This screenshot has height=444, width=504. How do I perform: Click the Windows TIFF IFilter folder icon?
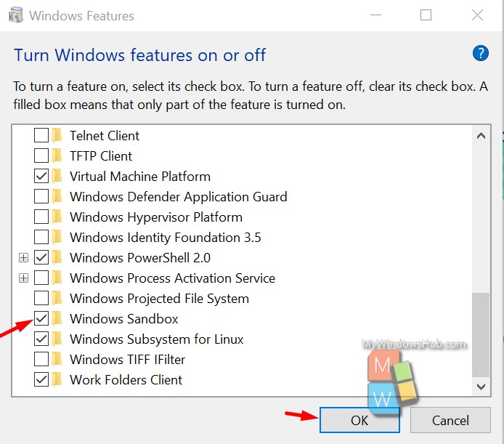coord(57,359)
